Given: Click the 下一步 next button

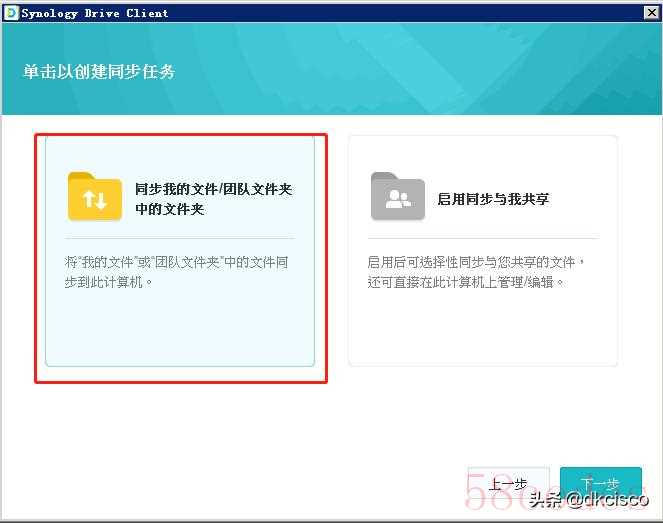Looking at the screenshot, I should pyautogui.click(x=600, y=484).
